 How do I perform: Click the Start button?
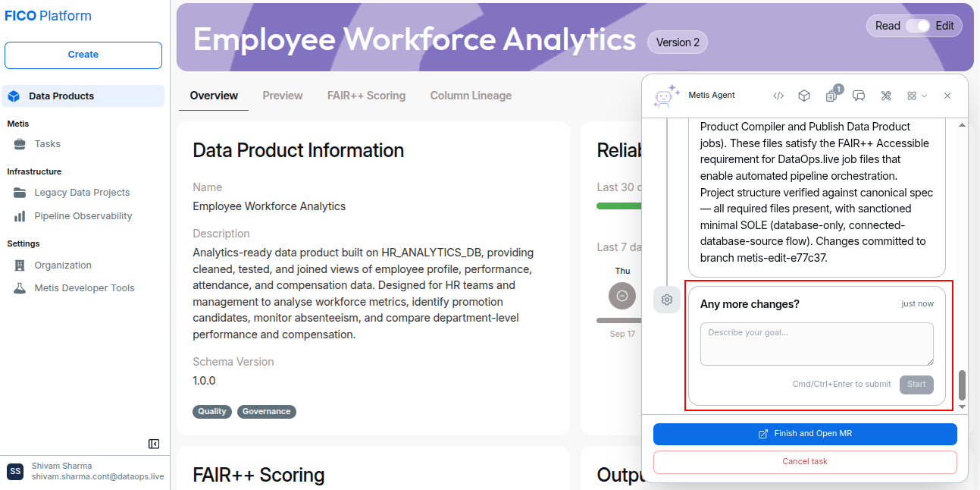tap(916, 384)
